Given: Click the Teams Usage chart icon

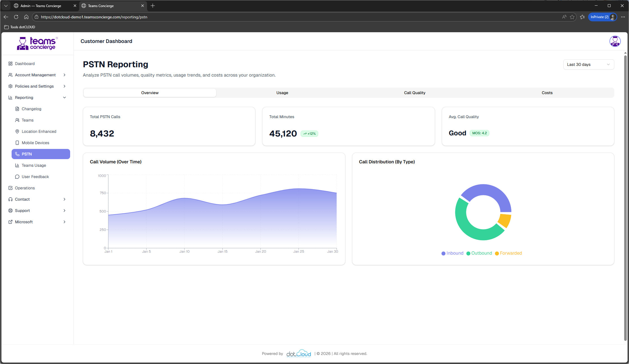Looking at the screenshot, I should [x=17, y=165].
